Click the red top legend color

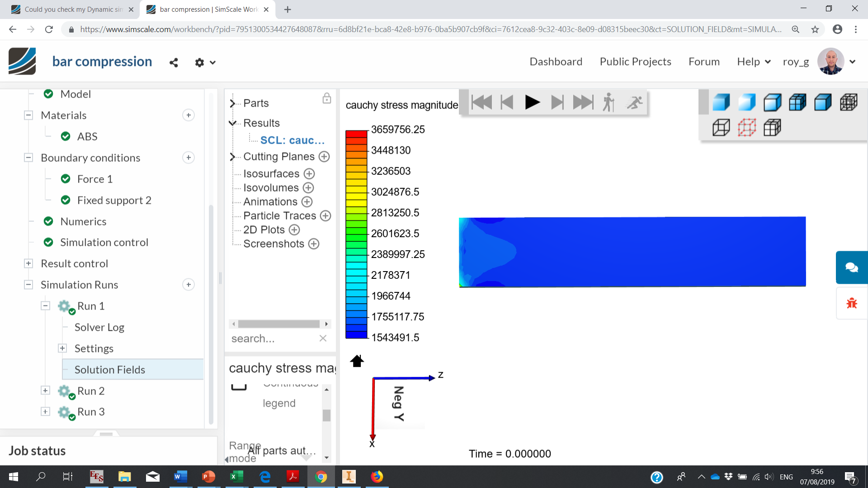[x=356, y=134]
